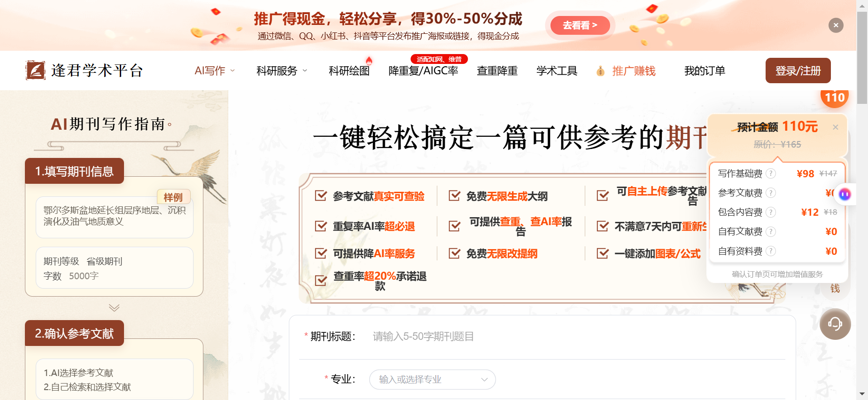Click the 去看看 banner button
This screenshot has width=868, height=400.
(x=580, y=25)
